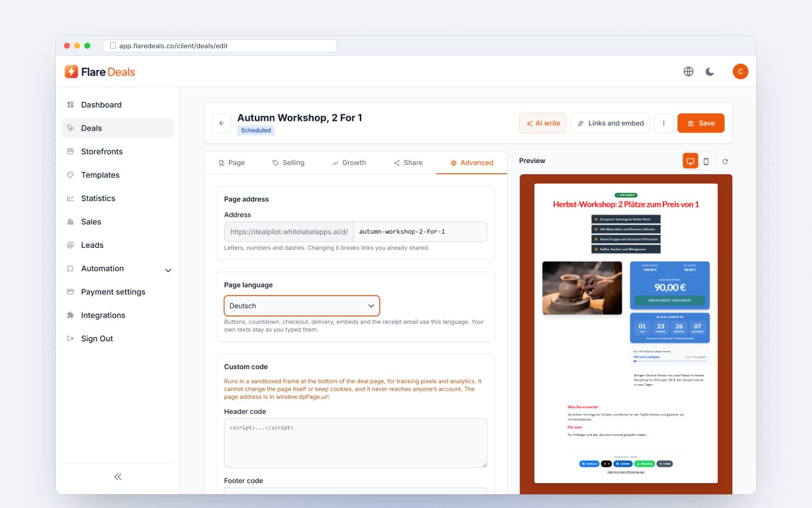Switch to the Growth tab
Viewport: 812px width, 508px height.
point(349,163)
